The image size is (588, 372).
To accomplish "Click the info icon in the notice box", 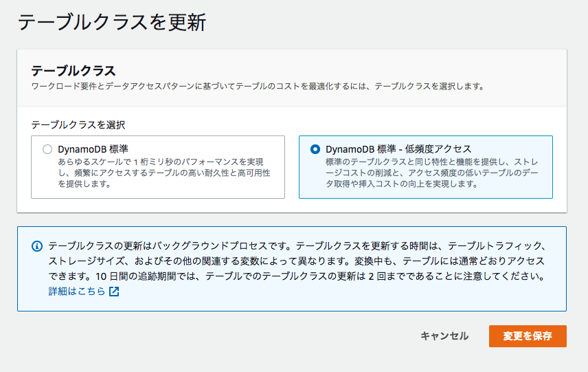I will click(x=37, y=246).
